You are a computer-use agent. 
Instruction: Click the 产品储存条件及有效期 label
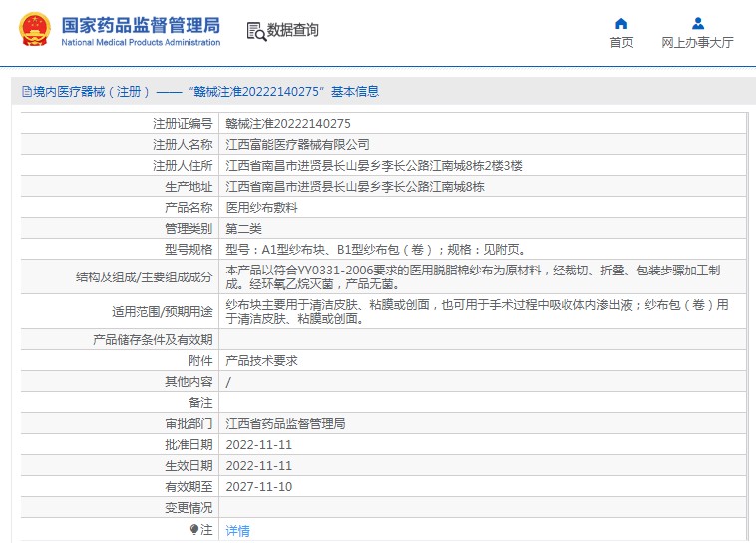click(x=153, y=340)
